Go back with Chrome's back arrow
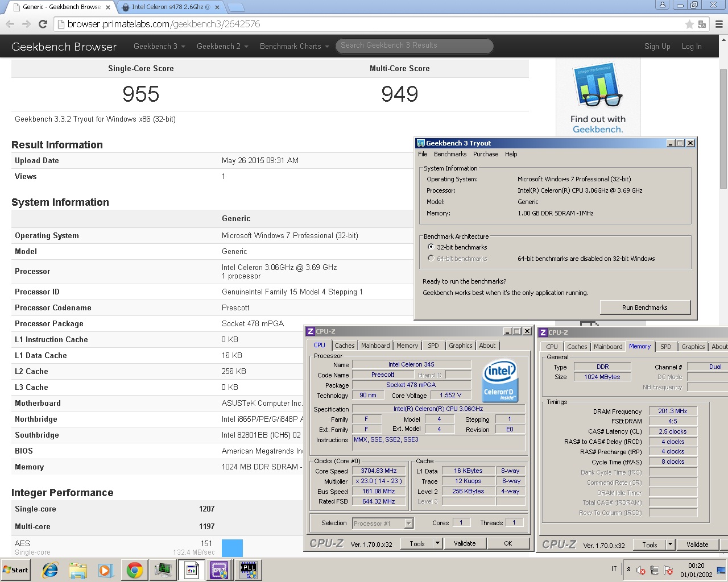The height and width of the screenshot is (582, 728). [10, 24]
